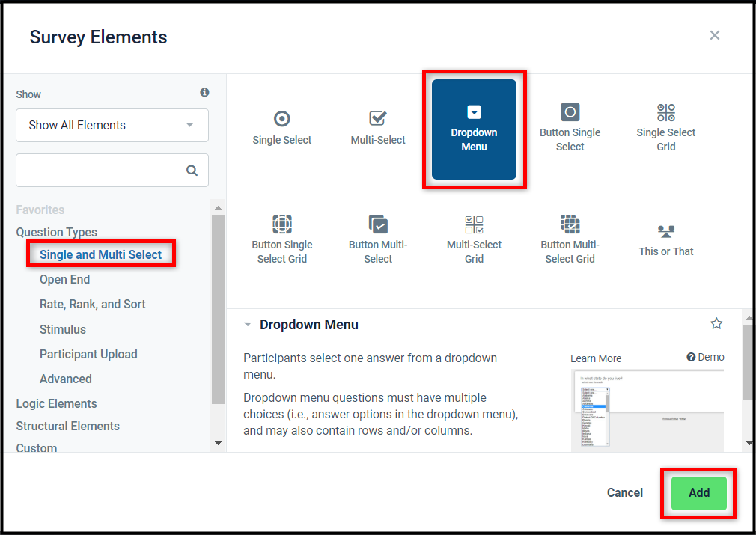This screenshot has height=535, width=756.
Task: Click the element search input field
Action: point(112,170)
